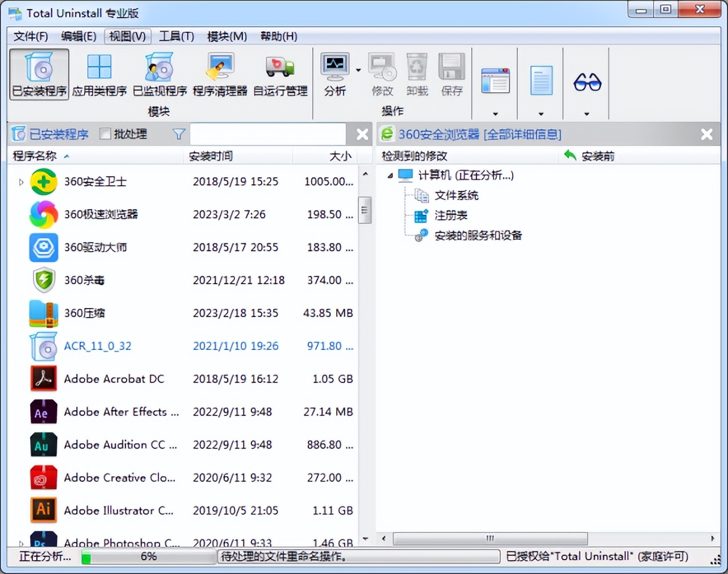The image size is (728, 574).
Task: Toggle the filter funnel icon
Action: (x=178, y=134)
